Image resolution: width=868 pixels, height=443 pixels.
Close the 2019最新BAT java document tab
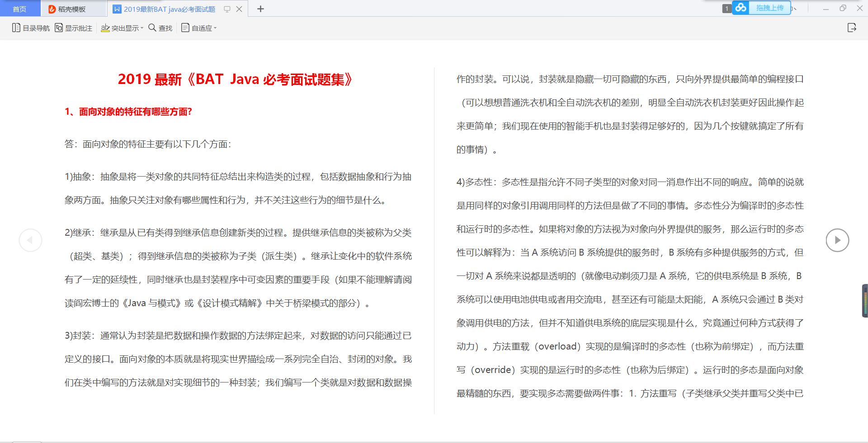(x=239, y=9)
